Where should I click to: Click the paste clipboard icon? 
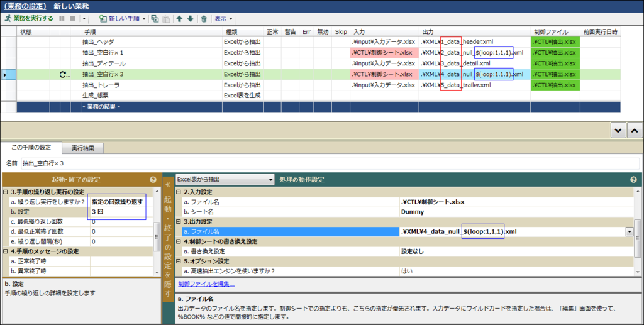166,18
